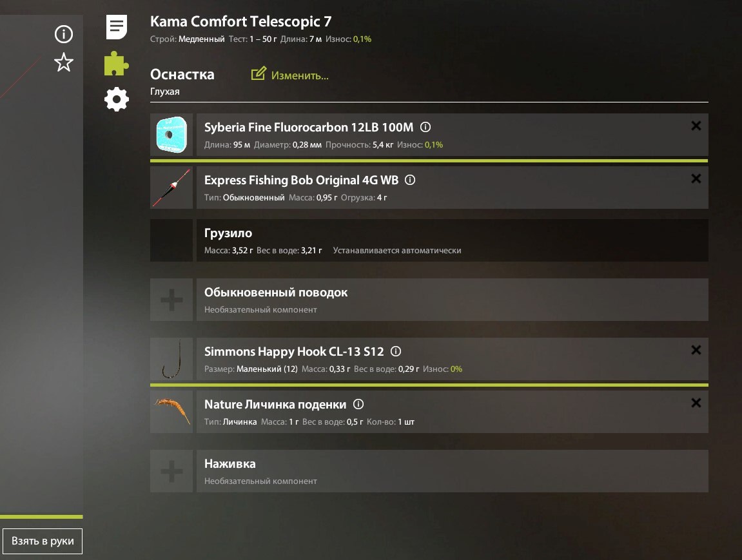
Task: Mark rod as favorite with star icon
Action: (64, 63)
